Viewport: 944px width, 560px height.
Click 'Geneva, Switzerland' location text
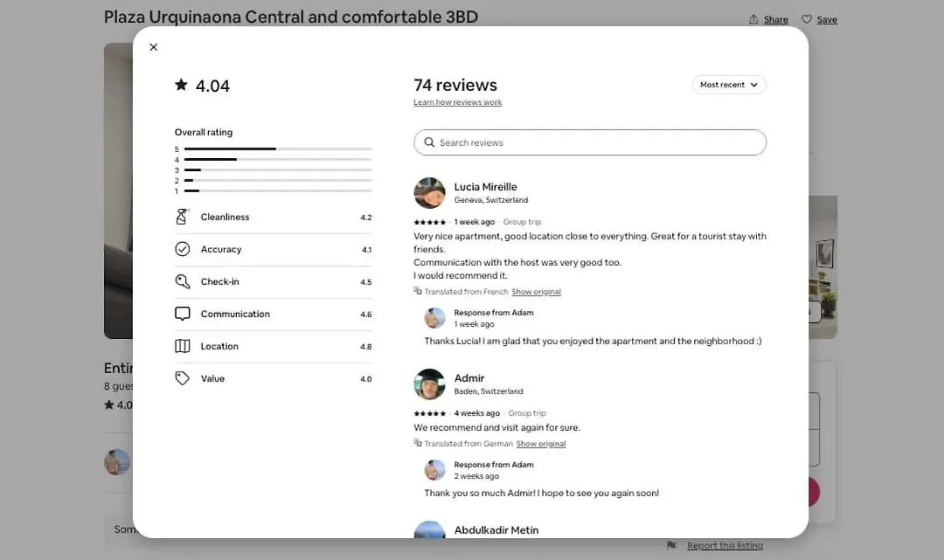[490, 200]
